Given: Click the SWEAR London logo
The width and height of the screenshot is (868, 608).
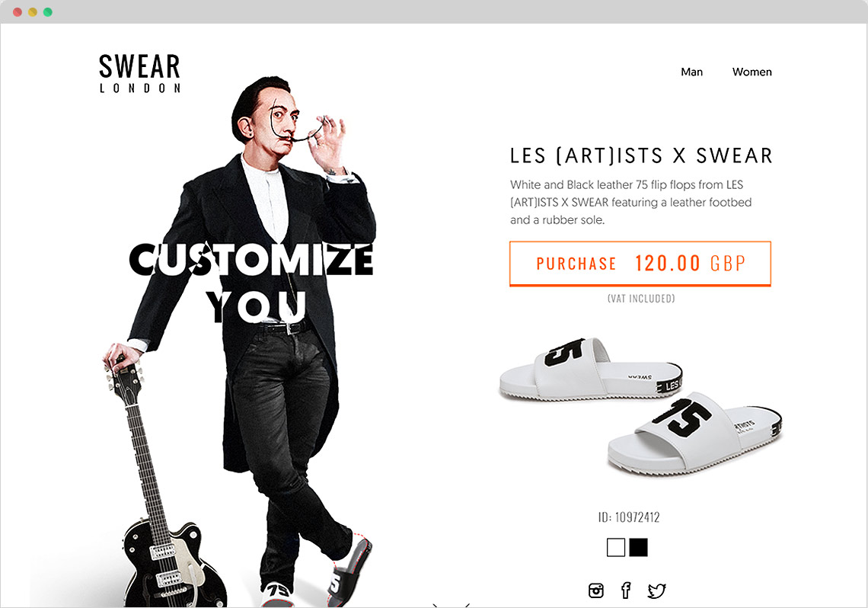Looking at the screenshot, I should 139,73.
